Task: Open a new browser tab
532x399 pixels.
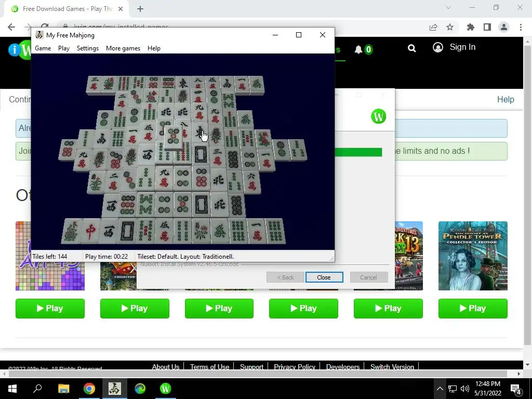Action: click(x=140, y=9)
